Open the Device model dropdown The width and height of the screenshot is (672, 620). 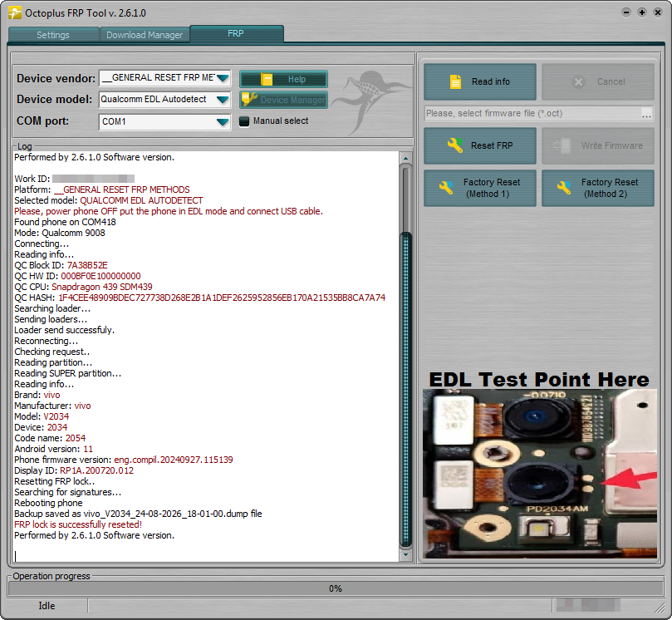[165, 100]
